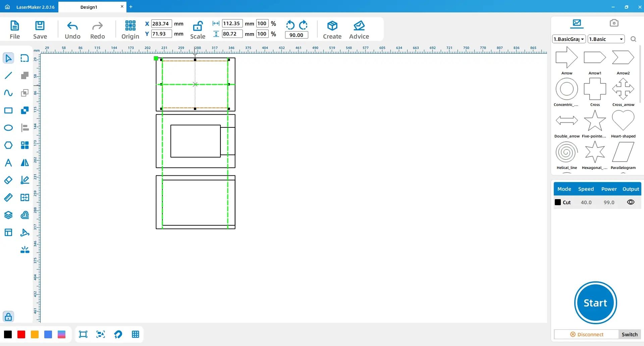This screenshot has height=346, width=644.
Task: Choose the Ruler measure tool
Action: (x=8, y=197)
